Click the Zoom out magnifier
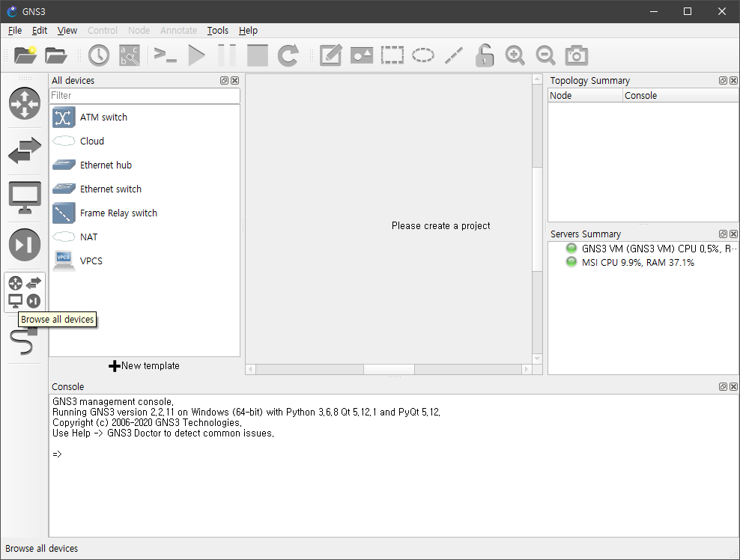 [x=545, y=55]
